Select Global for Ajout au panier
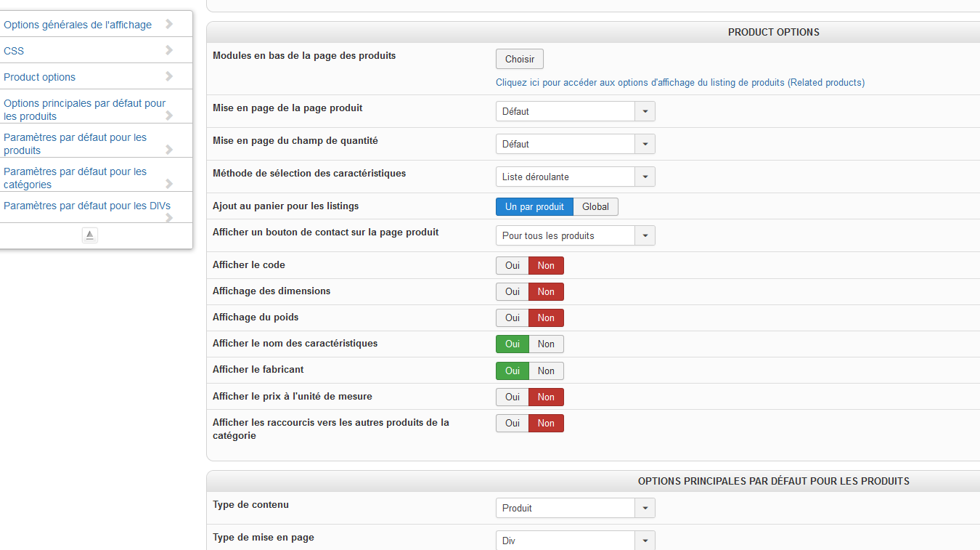Screen dimensions: 980x550 [595, 207]
